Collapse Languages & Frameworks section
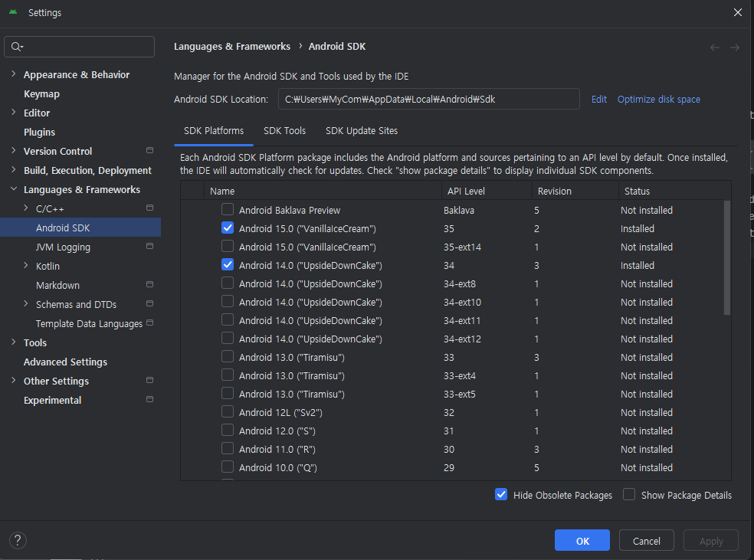The image size is (754, 560). click(x=14, y=189)
